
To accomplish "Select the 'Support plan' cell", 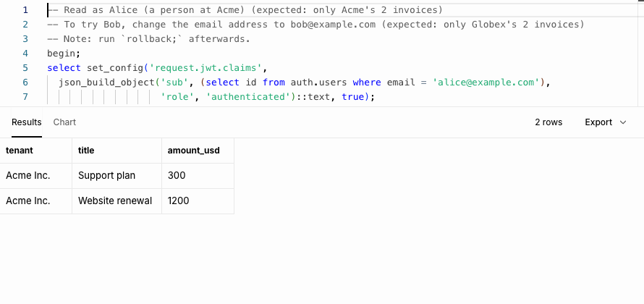I will pos(117,176).
